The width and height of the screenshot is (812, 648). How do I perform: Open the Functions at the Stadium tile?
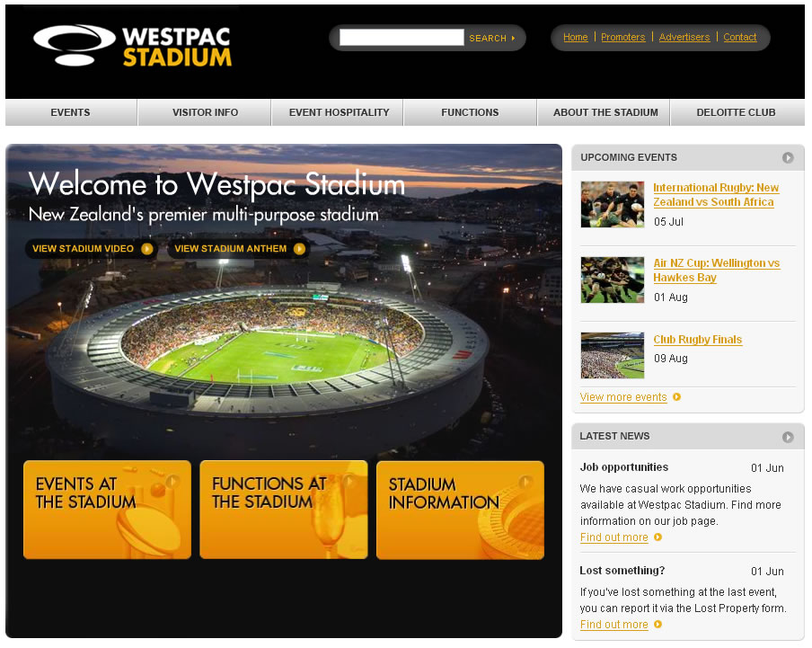coord(284,510)
